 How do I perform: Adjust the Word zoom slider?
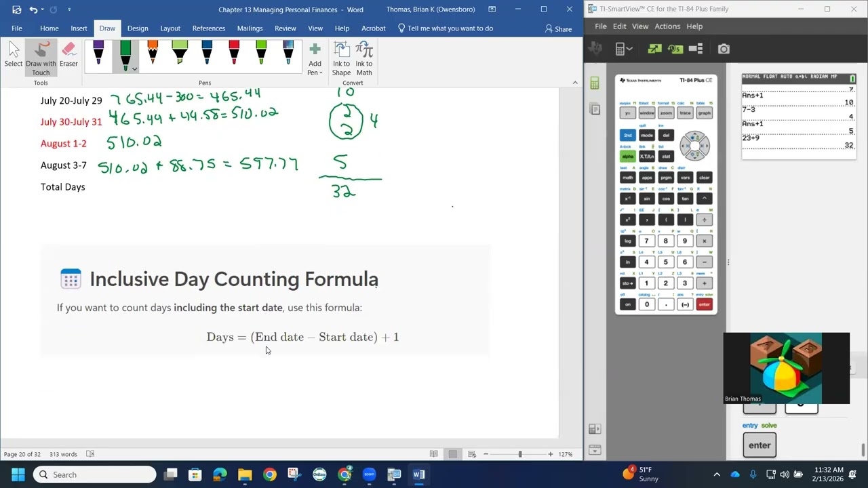(x=520, y=454)
